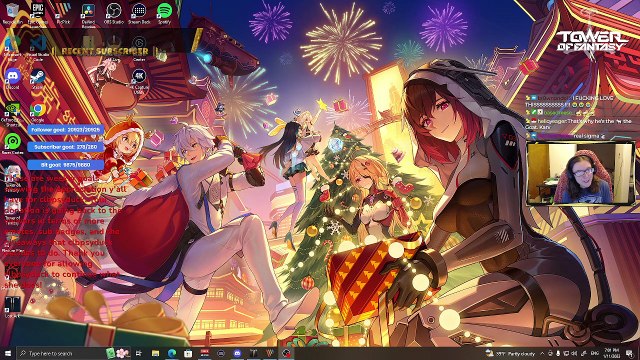640x360 pixels.
Task: Open Discord from the taskbar
Action: coord(237,353)
